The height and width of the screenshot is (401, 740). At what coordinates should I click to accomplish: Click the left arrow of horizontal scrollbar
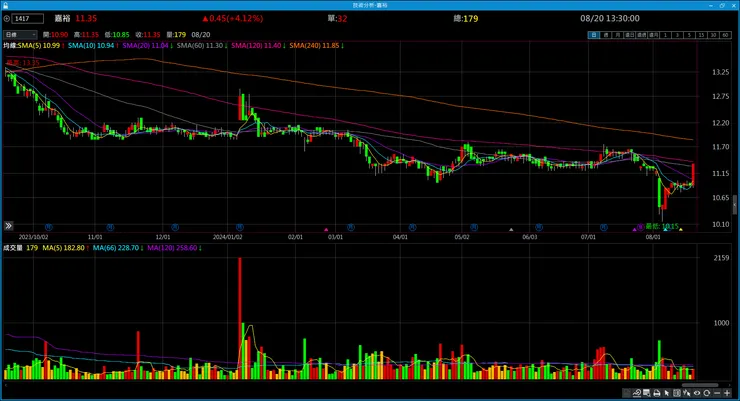click(x=6, y=385)
